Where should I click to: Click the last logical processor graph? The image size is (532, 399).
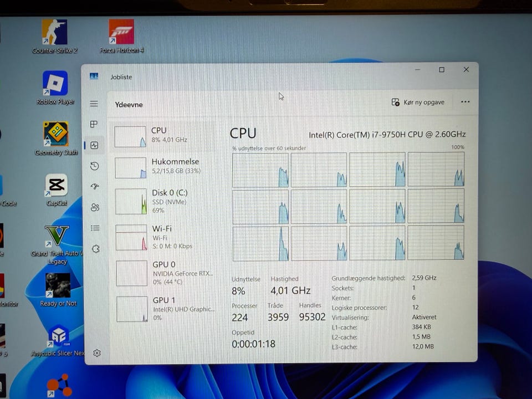tap(436, 243)
